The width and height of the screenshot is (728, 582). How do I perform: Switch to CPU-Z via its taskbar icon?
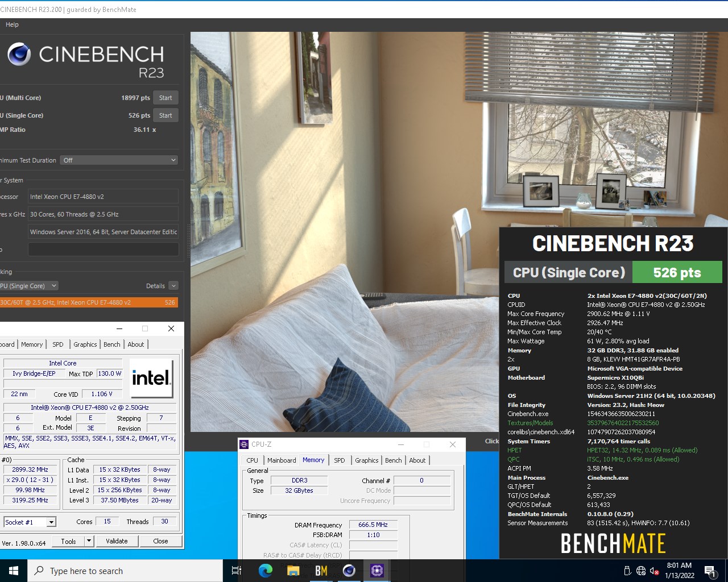pyautogui.click(x=377, y=571)
